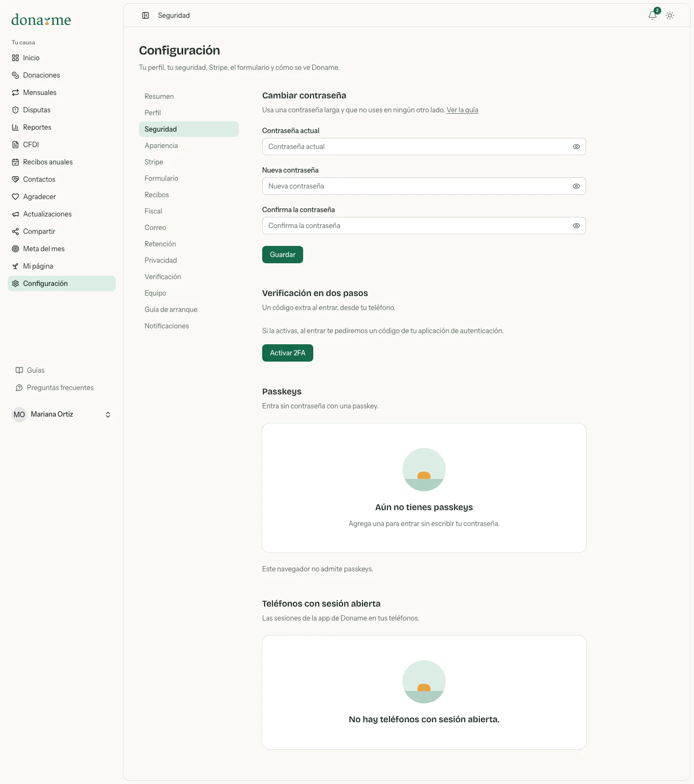Click the Preguntas frecuentes chat icon
The image size is (694, 784).
tap(19, 388)
